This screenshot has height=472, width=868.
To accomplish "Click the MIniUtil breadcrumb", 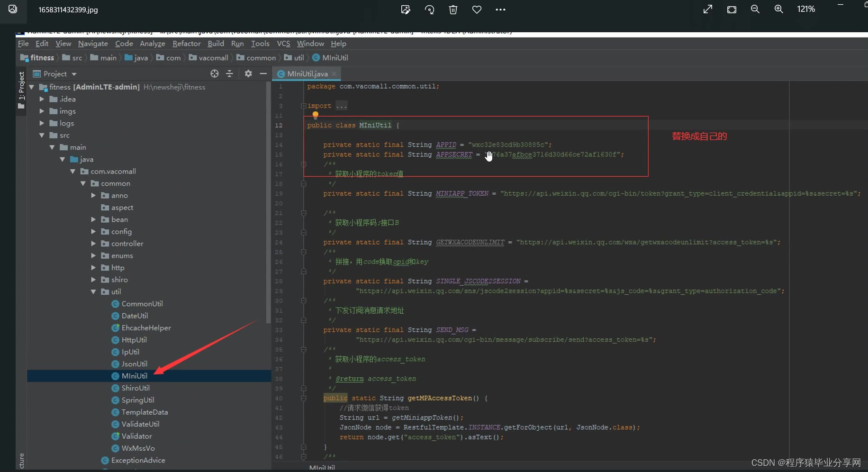I will point(330,58).
